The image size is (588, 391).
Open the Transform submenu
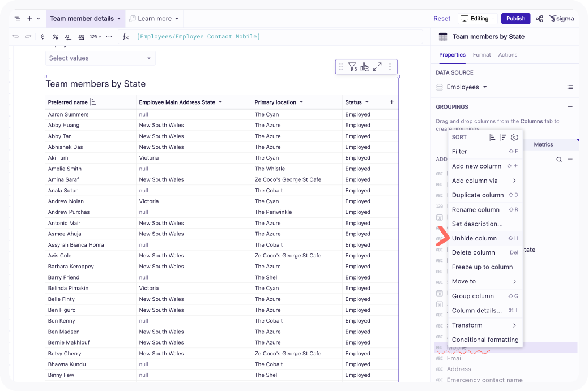[485, 325]
